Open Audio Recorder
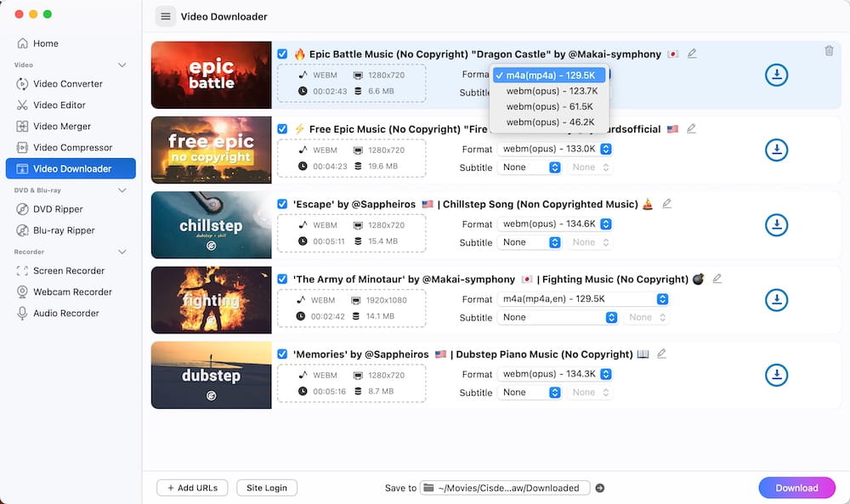The height and width of the screenshot is (504, 850). (x=71, y=313)
